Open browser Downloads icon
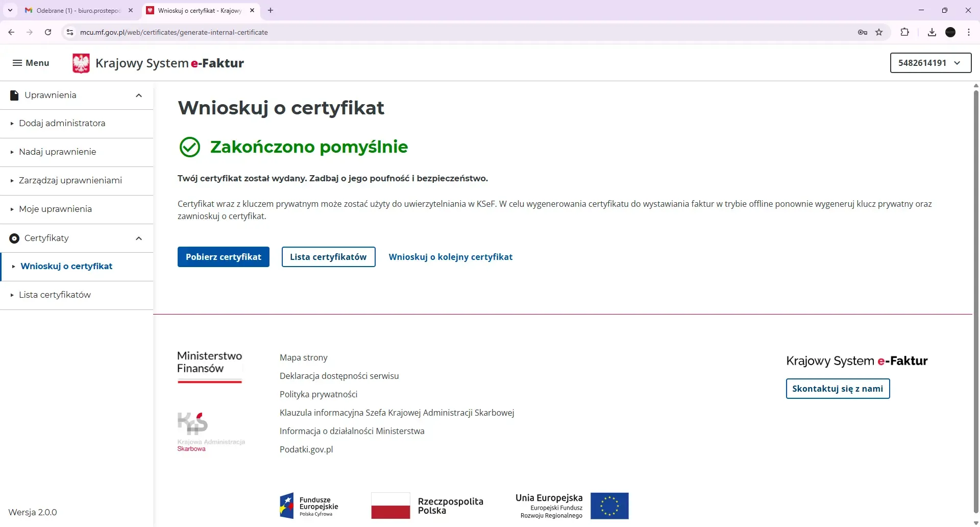 pos(932,32)
